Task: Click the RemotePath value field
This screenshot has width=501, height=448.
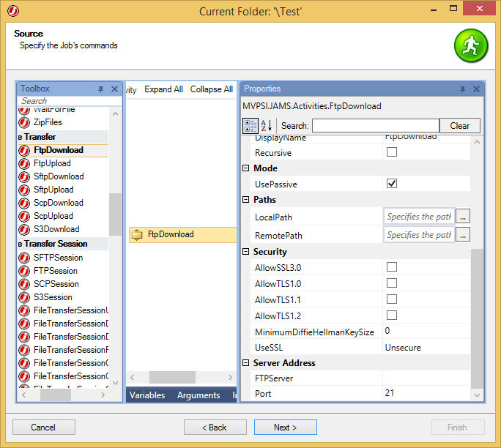Action: pyautogui.click(x=419, y=235)
